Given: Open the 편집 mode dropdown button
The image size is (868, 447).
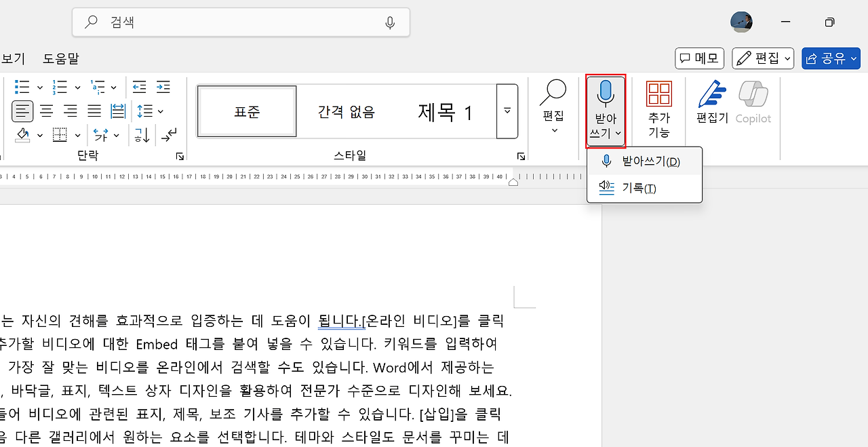Looking at the screenshot, I should coord(763,59).
